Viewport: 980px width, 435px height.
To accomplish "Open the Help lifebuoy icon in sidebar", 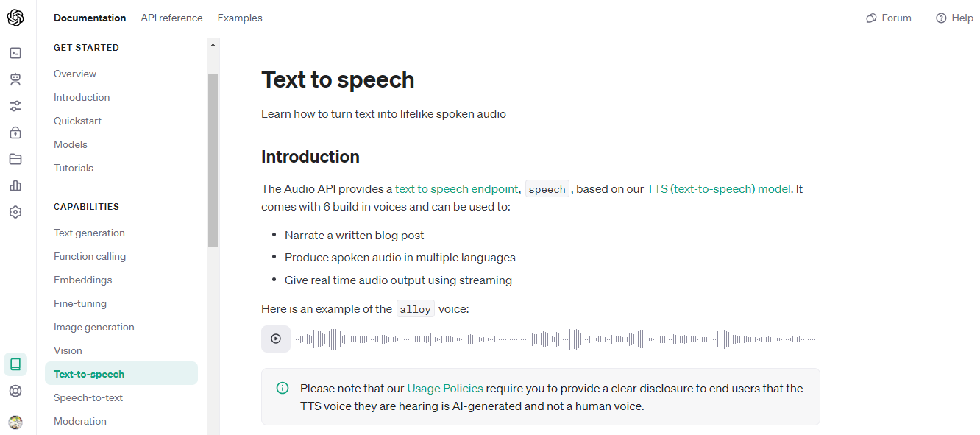I will click(x=15, y=391).
